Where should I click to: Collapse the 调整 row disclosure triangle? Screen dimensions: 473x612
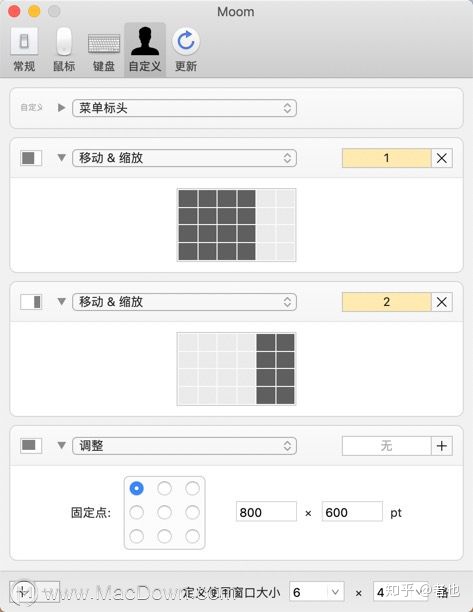(61, 445)
